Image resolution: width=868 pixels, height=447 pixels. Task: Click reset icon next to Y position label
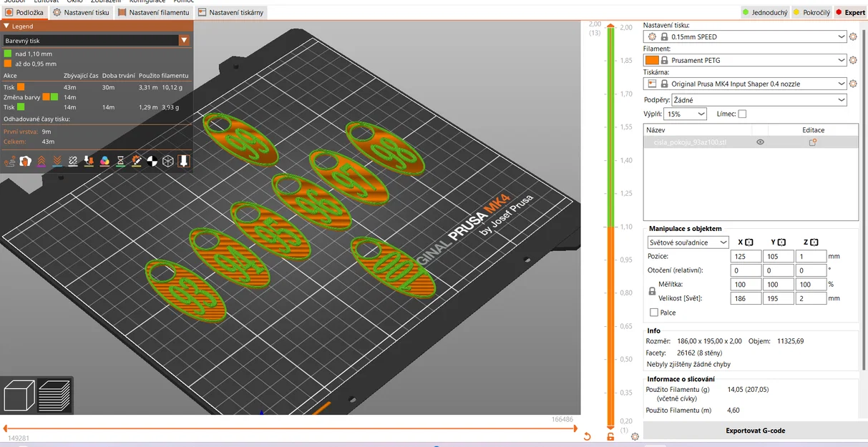[x=781, y=242]
